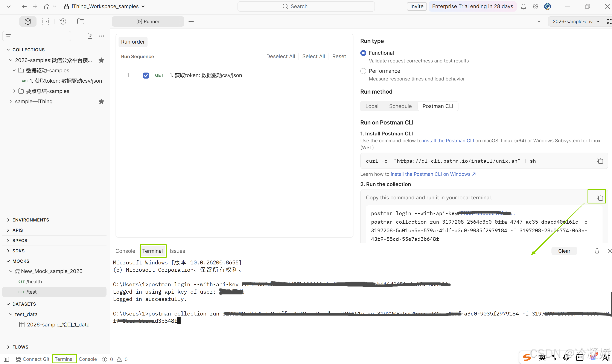
Task: Switch to the Console panel tab
Action: click(125, 251)
